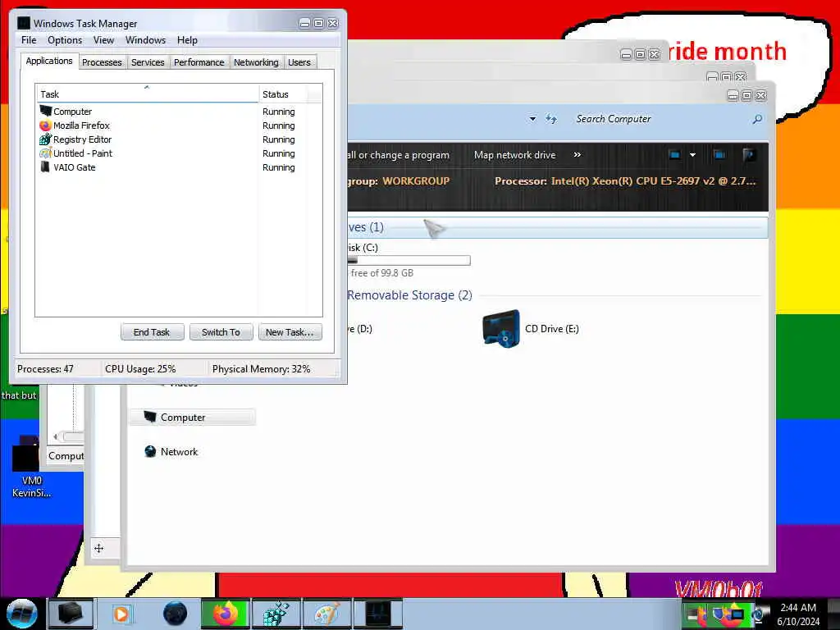This screenshot has height=630, width=840.
Task: Click the change view icon in Explorer
Action: (674, 155)
